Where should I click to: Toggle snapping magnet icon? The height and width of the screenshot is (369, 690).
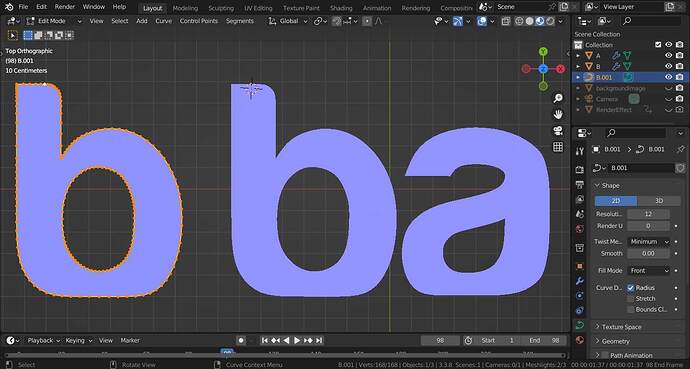click(x=337, y=21)
